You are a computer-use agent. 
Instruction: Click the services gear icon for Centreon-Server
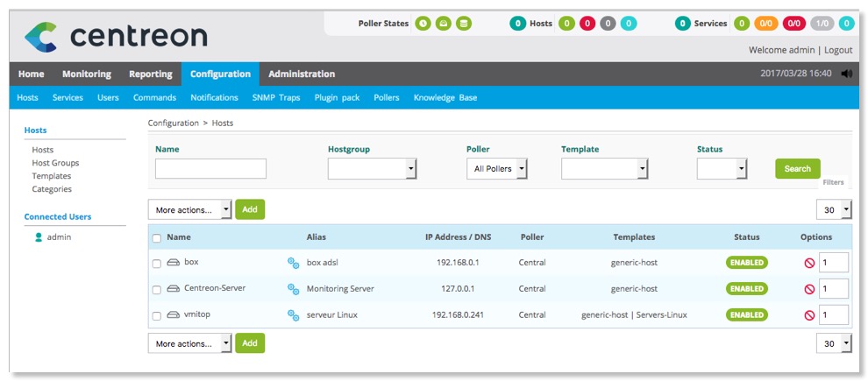[x=294, y=289]
